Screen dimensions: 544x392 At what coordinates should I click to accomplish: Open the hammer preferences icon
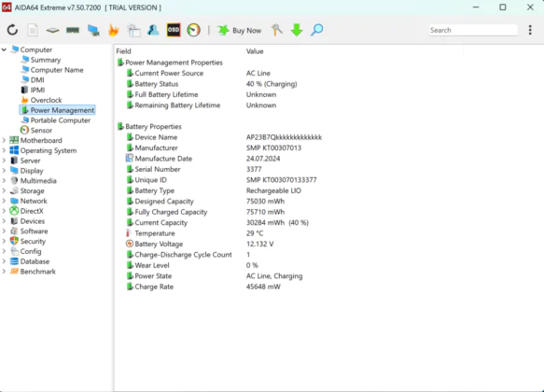click(x=276, y=30)
